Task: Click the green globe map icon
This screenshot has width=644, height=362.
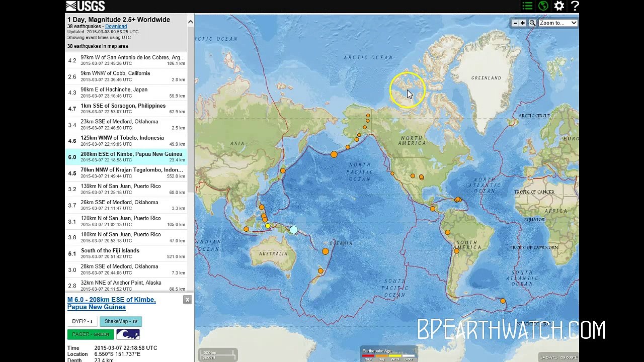Action: click(x=543, y=6)
